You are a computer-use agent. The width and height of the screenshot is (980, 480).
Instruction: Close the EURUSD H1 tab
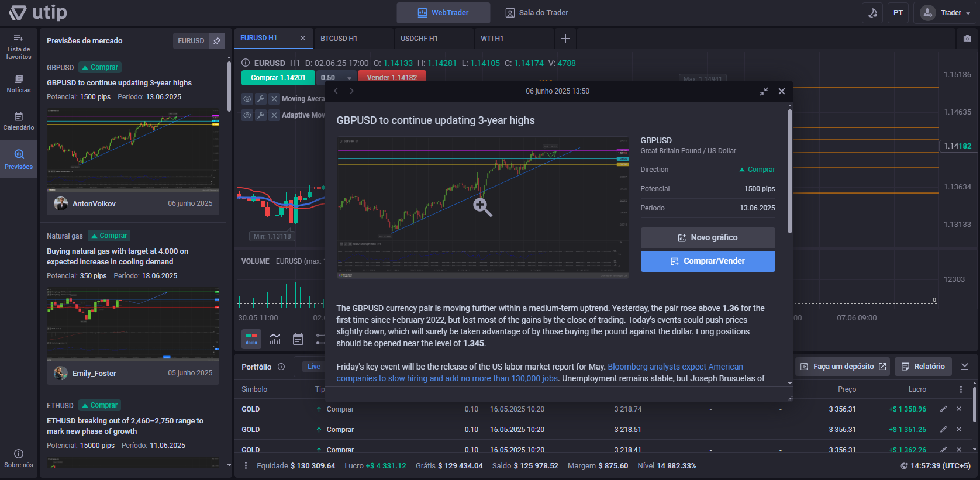pos(303,38)
